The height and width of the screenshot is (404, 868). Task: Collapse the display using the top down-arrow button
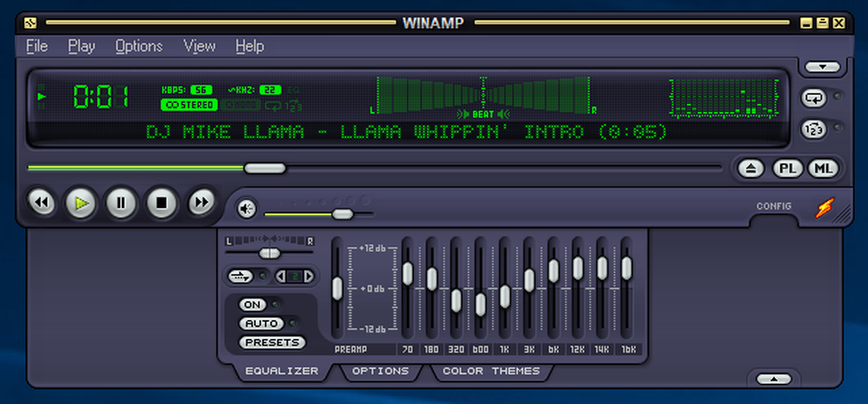pyautogui.click(x=823, y=67)
